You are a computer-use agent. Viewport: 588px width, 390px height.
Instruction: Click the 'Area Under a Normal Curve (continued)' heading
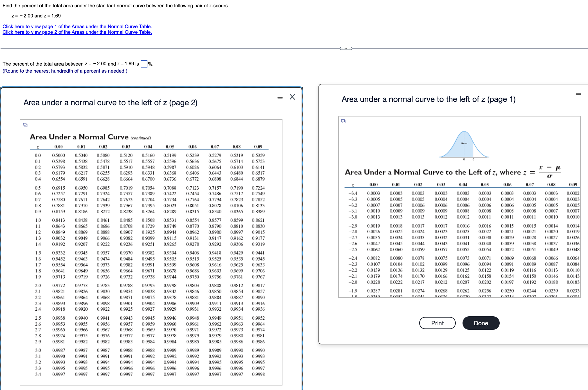click(x=90, y=137)
